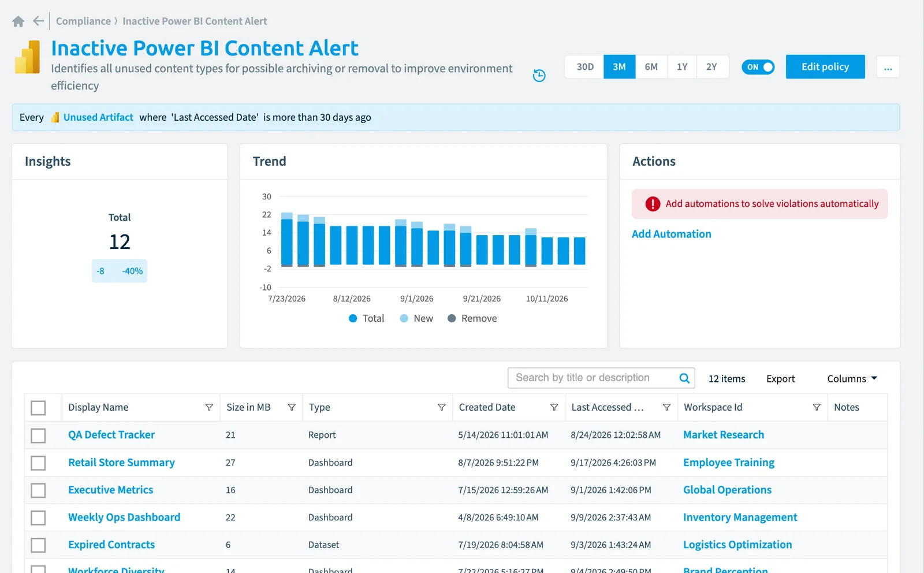Select the Expired Contracts row checkbox
Screen dimensions: 924x573
coord(38,545)
